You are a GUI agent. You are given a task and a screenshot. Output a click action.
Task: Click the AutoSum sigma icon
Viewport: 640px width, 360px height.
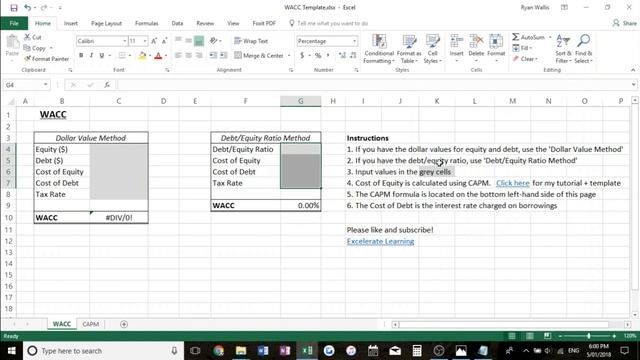click(516, 37)
